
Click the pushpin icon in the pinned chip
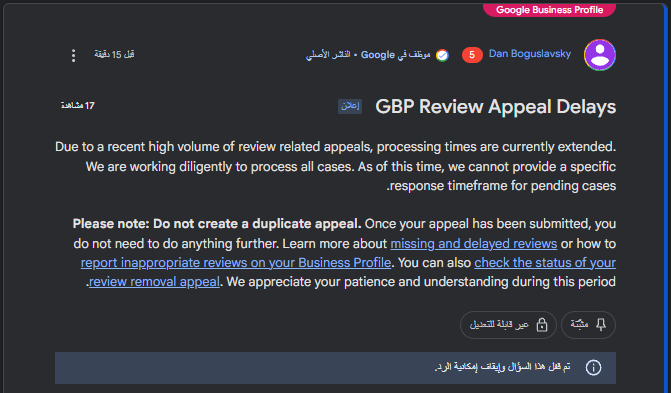tap(601, 325)
